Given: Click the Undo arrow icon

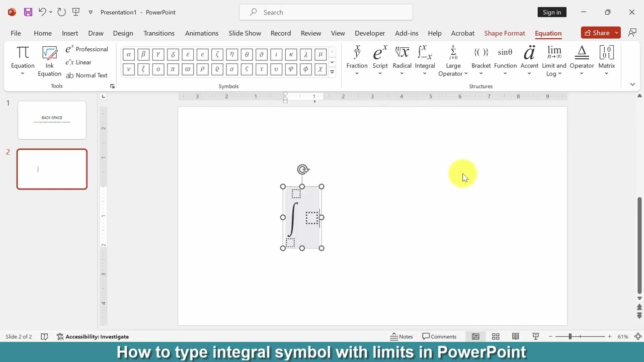Looking at the screenshot, I should [42, 12].
